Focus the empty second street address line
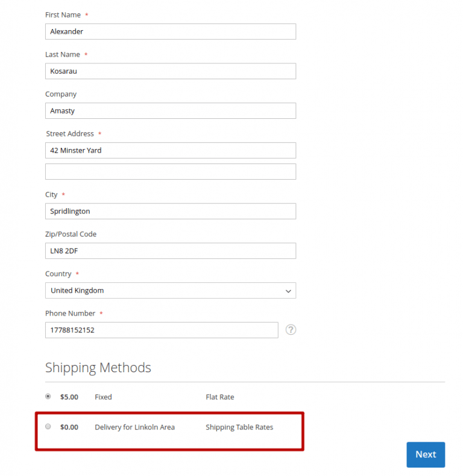Image resolution: width=463 pixels, height=476 pixels. pos(170,171)
